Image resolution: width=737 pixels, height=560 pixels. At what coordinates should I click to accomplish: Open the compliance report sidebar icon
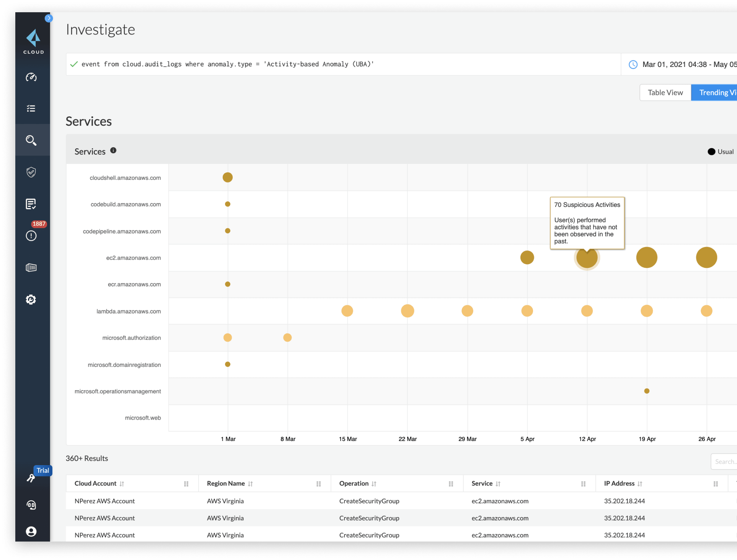[x=31, y=204]
